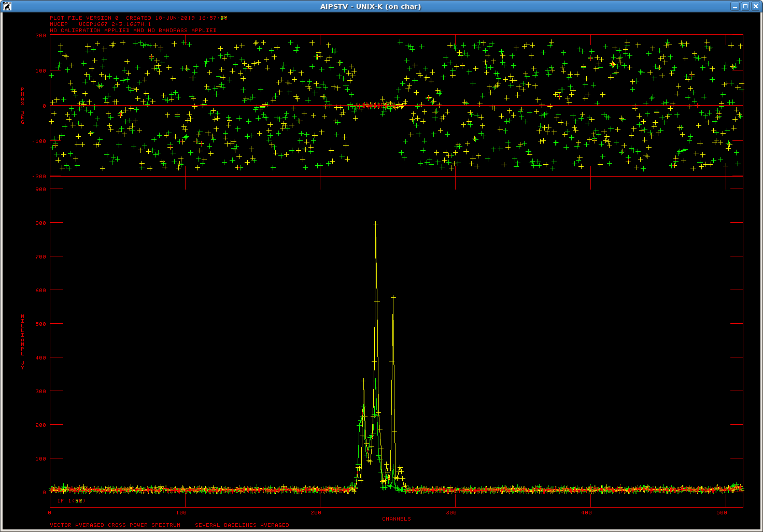Image resolution: width=763 pixels, height=532 pixels.
Task: Click the second yellow peak near 580
Action: coord(393,297)
